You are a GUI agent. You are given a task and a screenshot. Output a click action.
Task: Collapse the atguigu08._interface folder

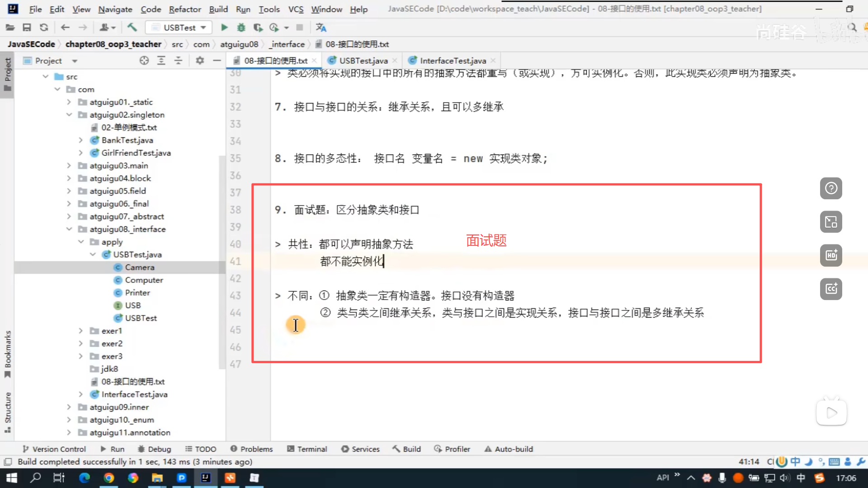[x=69, y=229]
